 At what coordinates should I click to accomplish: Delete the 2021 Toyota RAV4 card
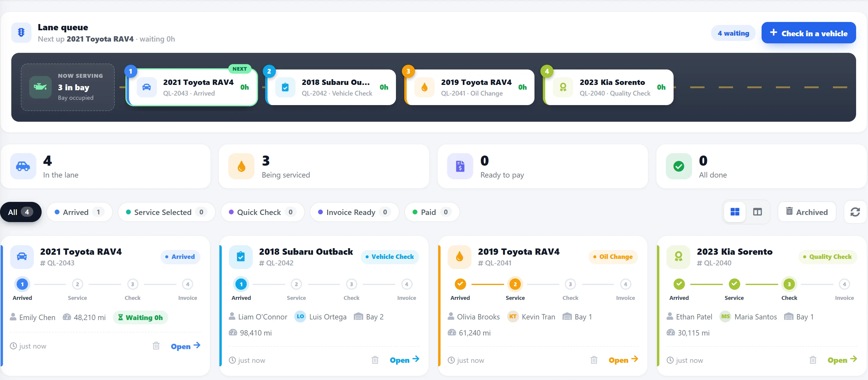pos(156,346)
